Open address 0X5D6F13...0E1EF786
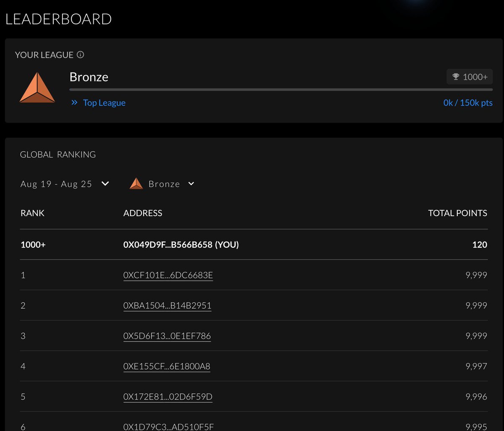The height and width of the screenshot is (431, 504). [x=167, y=336]
